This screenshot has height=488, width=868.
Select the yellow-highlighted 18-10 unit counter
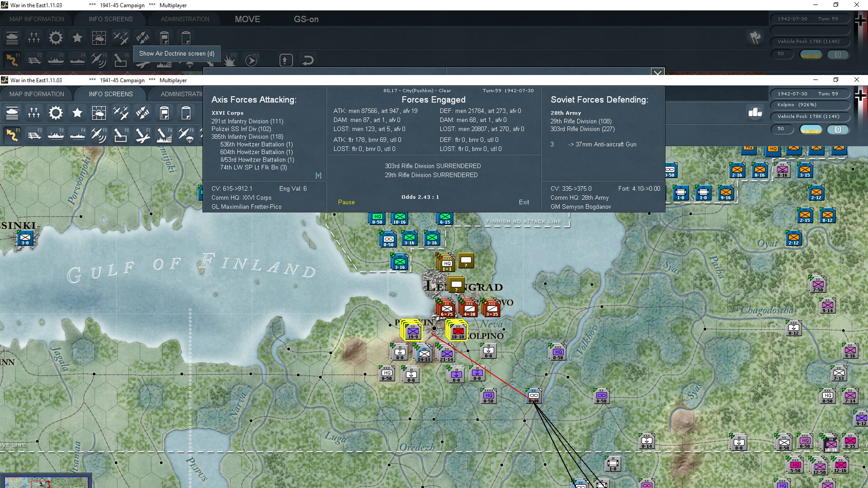[x=458, y=331]
